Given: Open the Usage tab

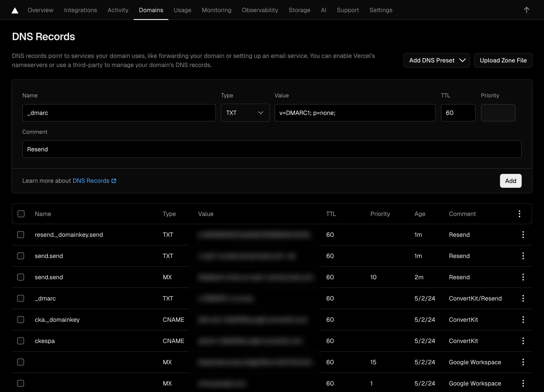Looking at the screenshot, I should coord(182,10).
